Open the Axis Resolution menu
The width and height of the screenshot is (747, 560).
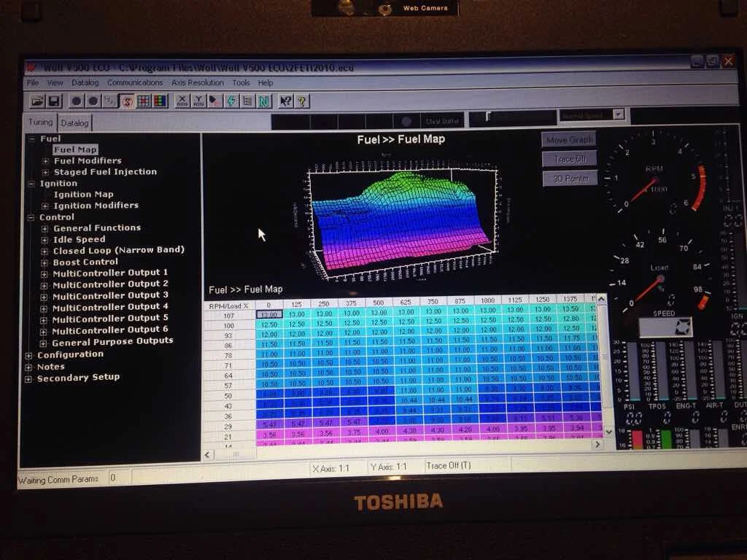pyautogui.click(x=198, y=83)
